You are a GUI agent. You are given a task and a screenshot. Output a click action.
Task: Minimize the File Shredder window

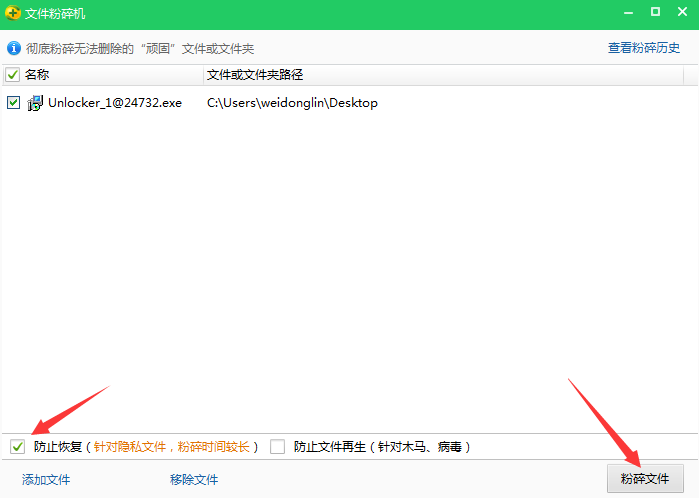coord(629,12)
